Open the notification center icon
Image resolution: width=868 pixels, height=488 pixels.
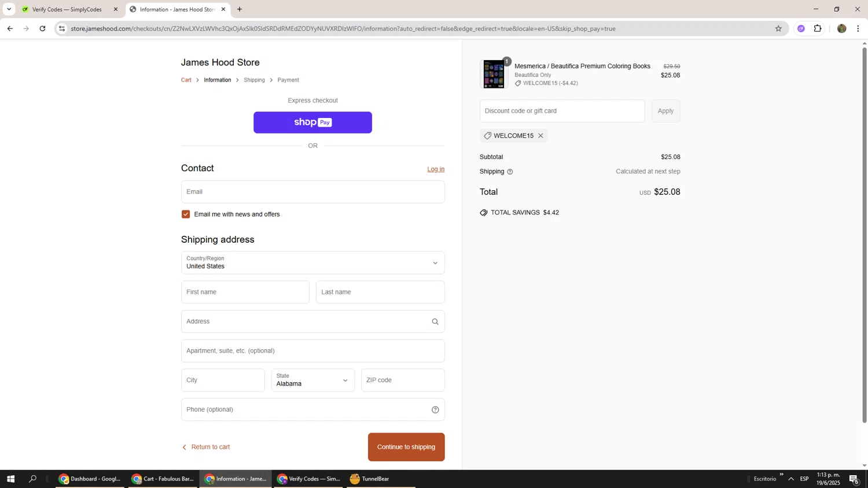(854, 479)
